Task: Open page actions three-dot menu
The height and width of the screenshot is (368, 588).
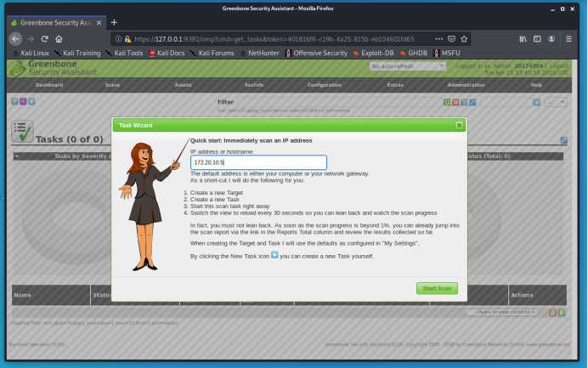Action: tap(438, 38)
